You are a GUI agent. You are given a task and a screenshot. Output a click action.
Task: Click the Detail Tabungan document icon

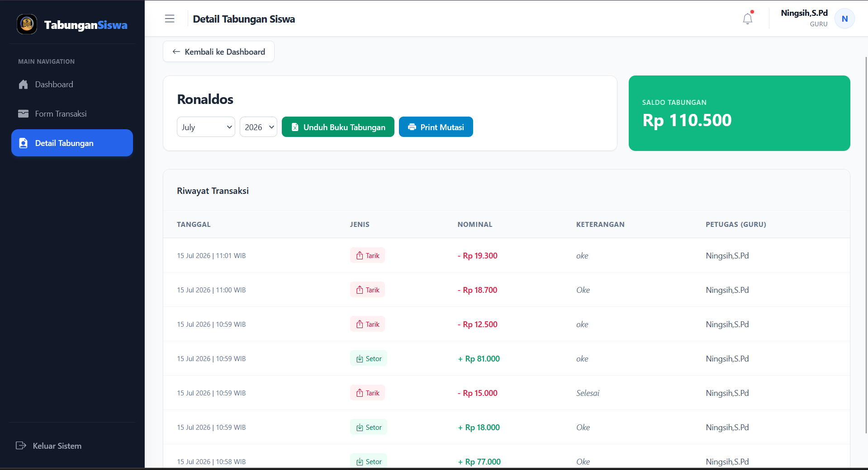coord(24,143)
